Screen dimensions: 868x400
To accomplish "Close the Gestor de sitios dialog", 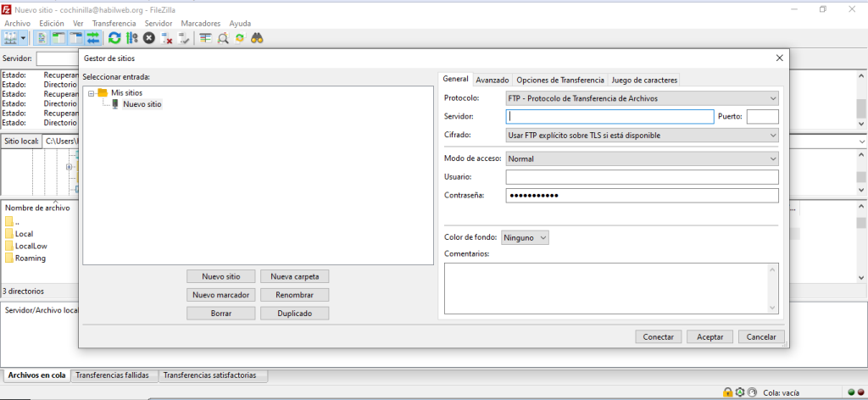I will pos(780,58).
